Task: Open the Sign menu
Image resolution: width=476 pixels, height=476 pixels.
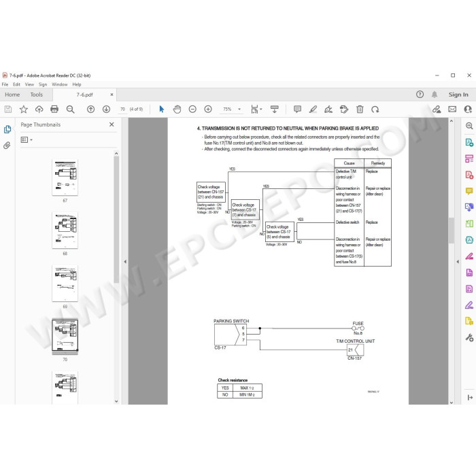Action: click(43, 84)
